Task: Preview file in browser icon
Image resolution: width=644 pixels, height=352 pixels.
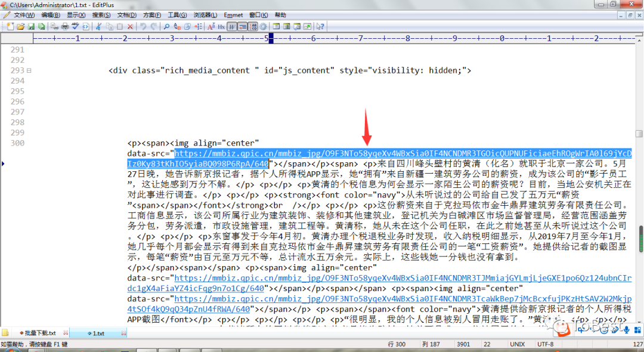Action: point(86,27)
